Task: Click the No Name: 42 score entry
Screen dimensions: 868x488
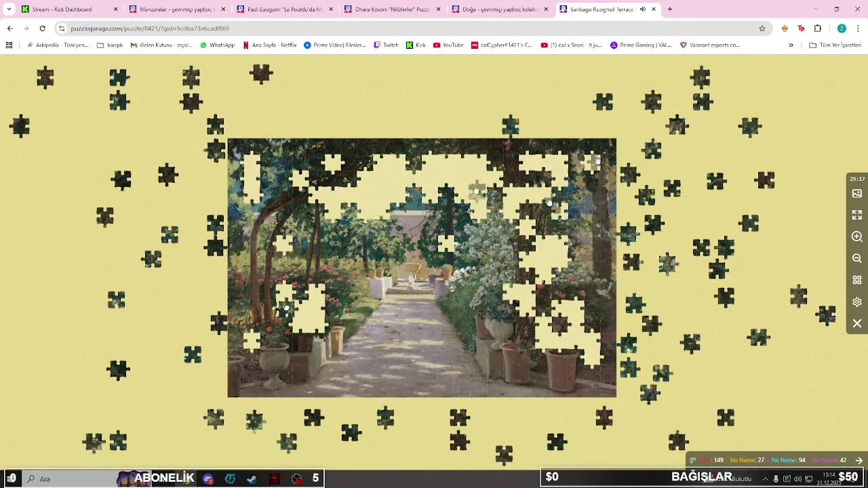Action: click(829, 460)
